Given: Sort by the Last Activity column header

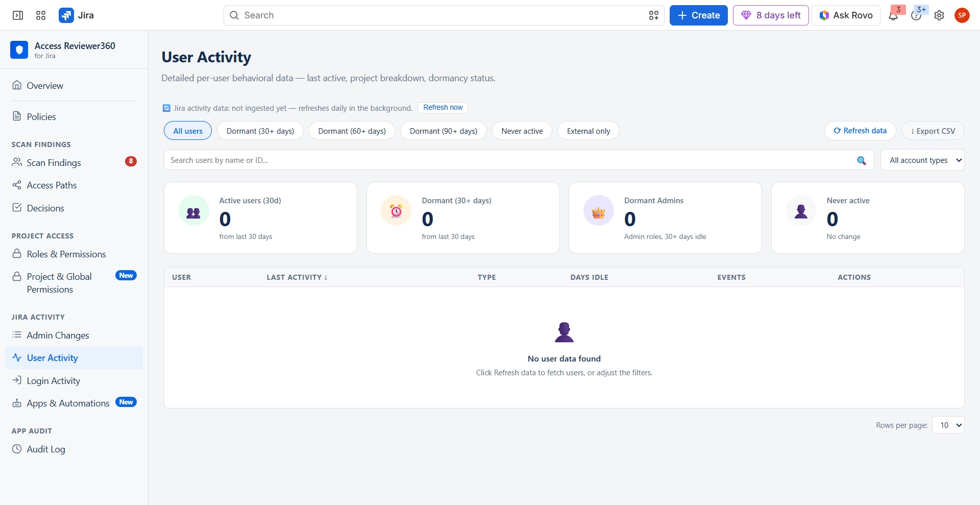Looking at the screenshot, I should click(297, 277).
